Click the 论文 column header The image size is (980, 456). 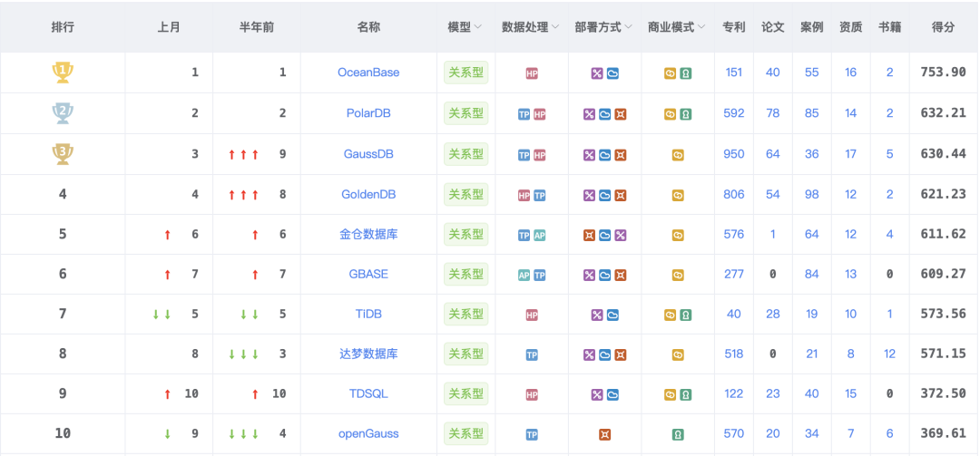[773, 27]
